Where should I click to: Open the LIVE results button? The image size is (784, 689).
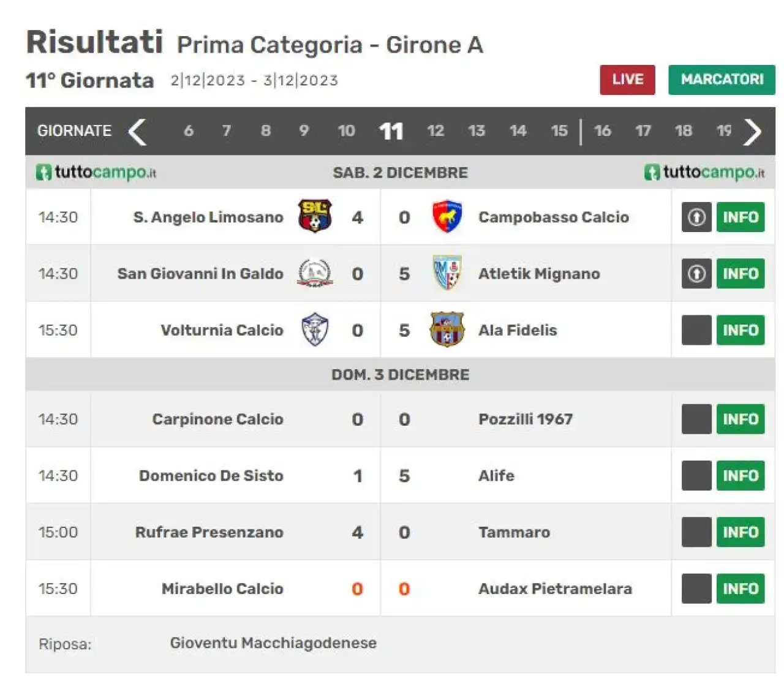[627, 80]
